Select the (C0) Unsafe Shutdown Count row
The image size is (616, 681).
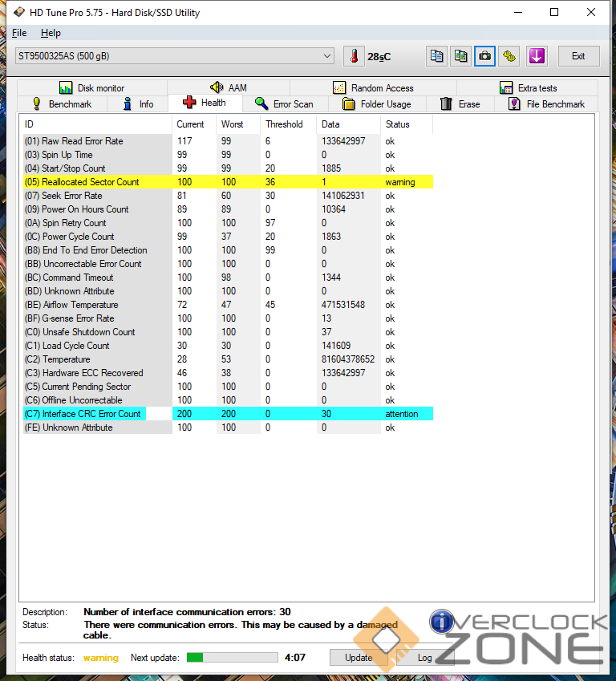click(x=228, y=332)
